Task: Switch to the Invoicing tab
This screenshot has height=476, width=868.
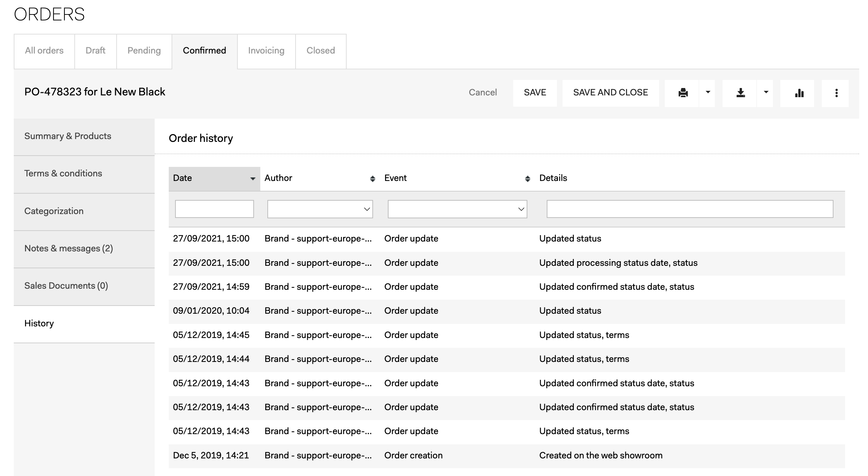Action: tap(266, 51)
